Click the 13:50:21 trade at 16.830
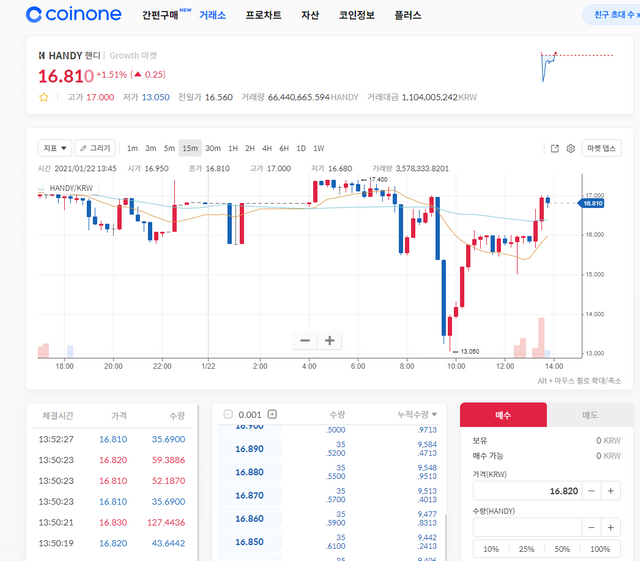The width and height of the screenshot is (640, 561). (112, 523)
